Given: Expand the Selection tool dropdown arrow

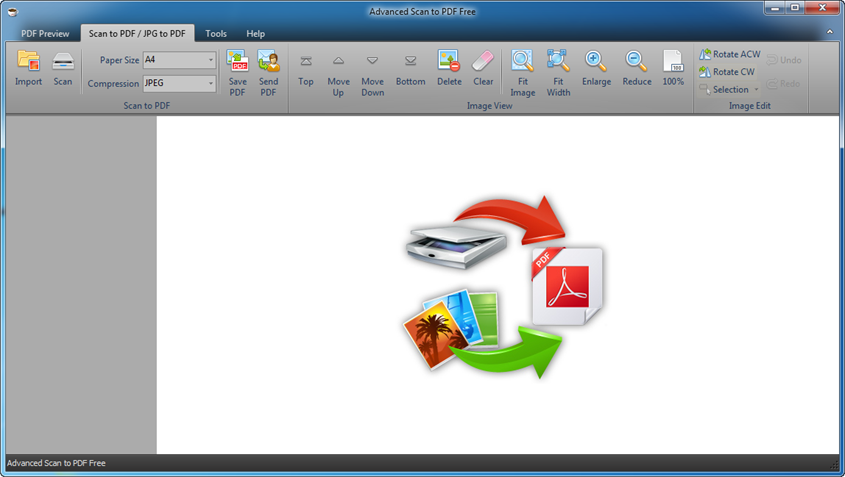Looking at the screenshot, I should tap(756, 89).
